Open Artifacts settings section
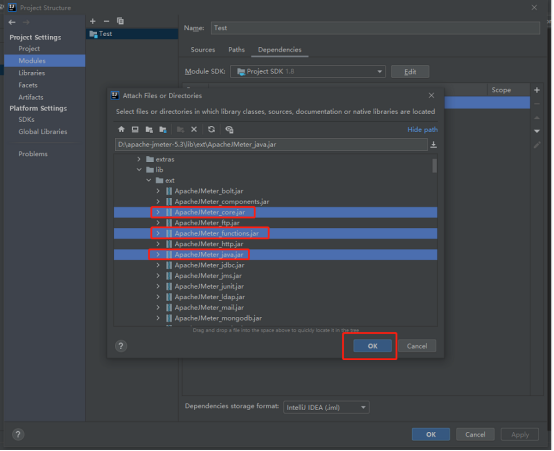The height and width of the screenshot is (451, 554). (x=31, y=97)
